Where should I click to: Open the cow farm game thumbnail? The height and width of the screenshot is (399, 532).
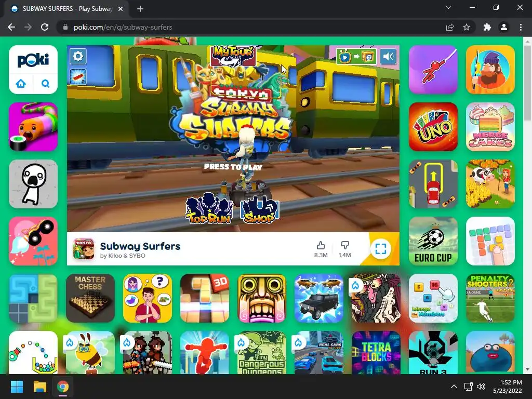coord(490,184)
